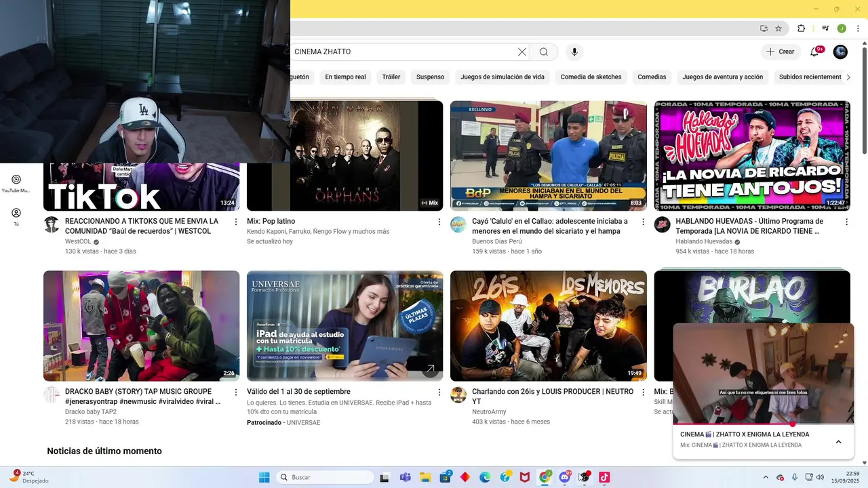Open more options for Charlando con 26is video
Screen dimensions: 868x488
[x=643, y=392]
